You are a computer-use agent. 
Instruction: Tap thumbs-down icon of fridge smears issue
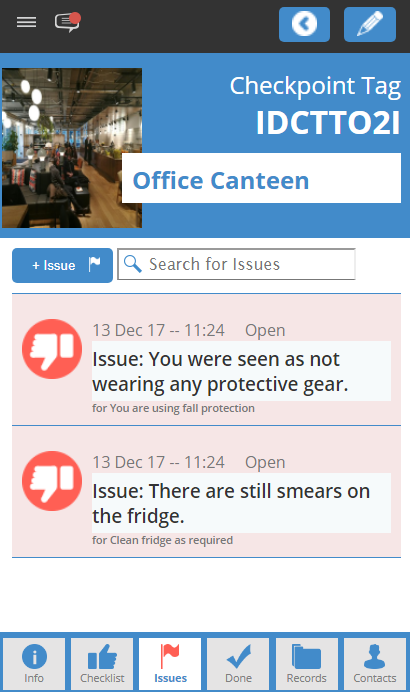[x=52, y=481]
